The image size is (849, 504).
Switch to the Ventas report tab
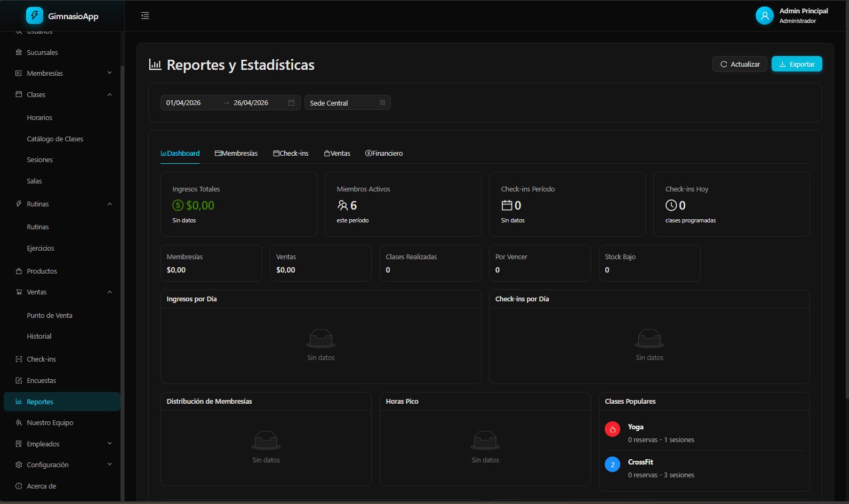[338, 154]
